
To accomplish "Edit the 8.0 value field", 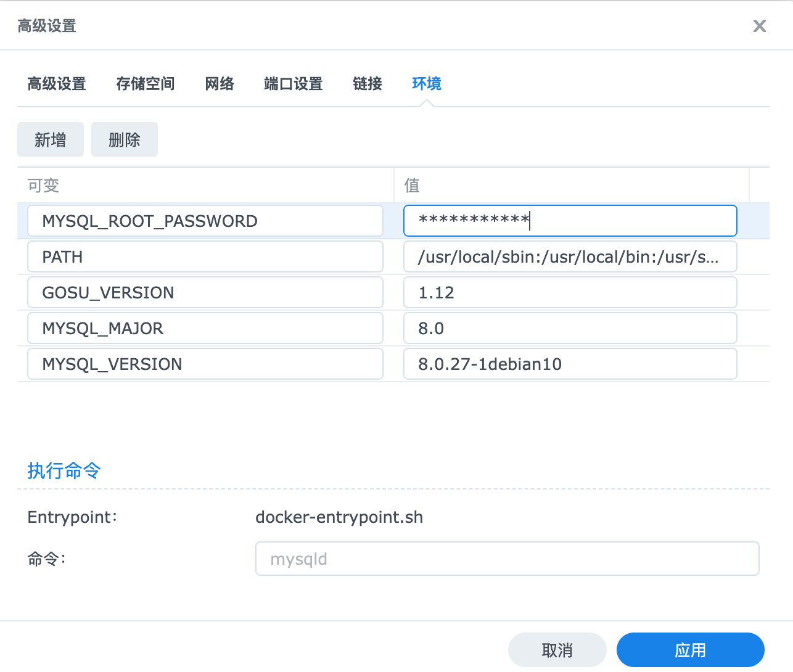I will (570, 328).
